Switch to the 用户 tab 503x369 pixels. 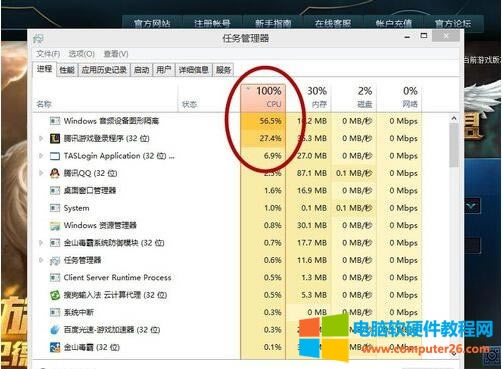[163, 70]
